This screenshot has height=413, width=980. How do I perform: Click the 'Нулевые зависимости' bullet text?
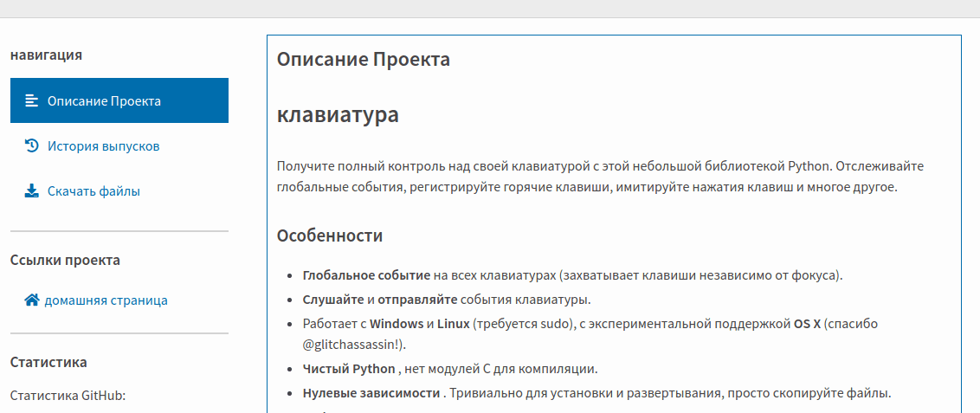pos(372,393)
